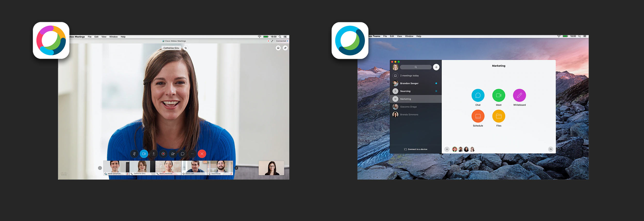Open the Sourcing space
This screenshot has height=221, width=644.
[x=416, y=91]
